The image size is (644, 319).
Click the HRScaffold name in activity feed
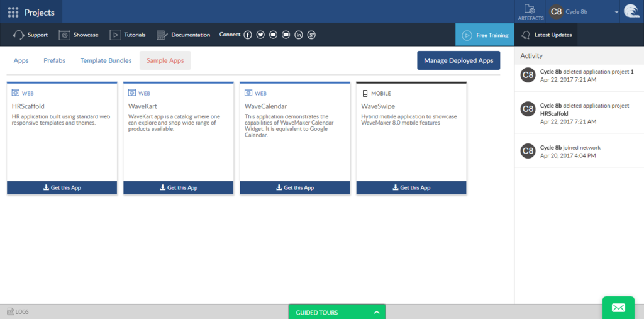click(555, 113)
